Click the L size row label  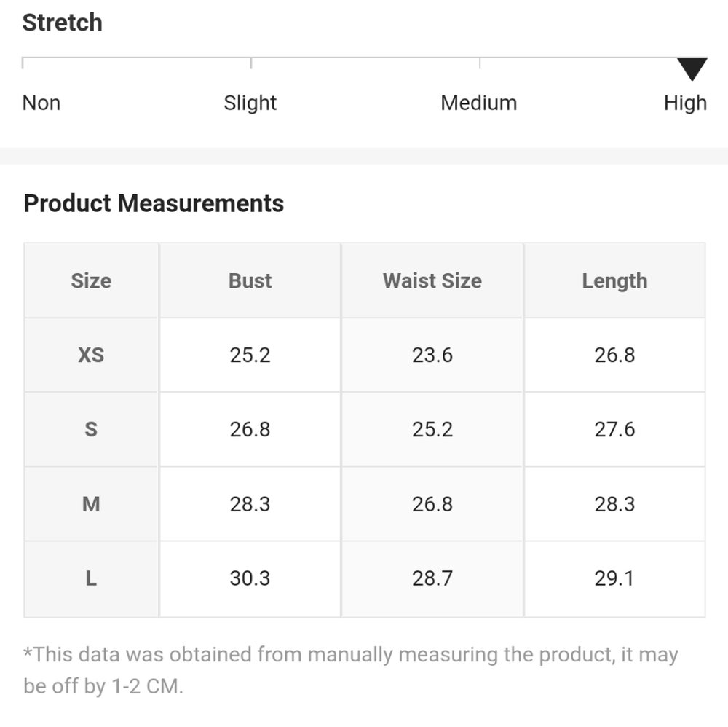(x=91, y=578)
